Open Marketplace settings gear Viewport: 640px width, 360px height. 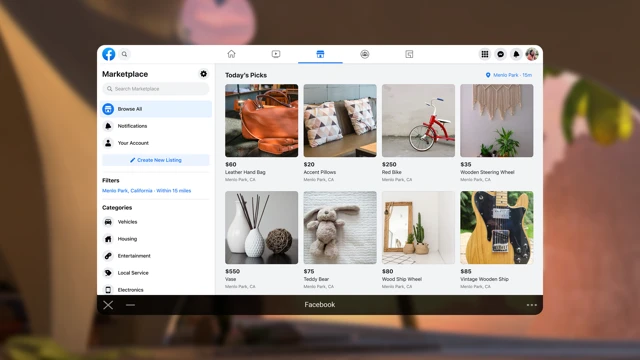click(203, 74)
